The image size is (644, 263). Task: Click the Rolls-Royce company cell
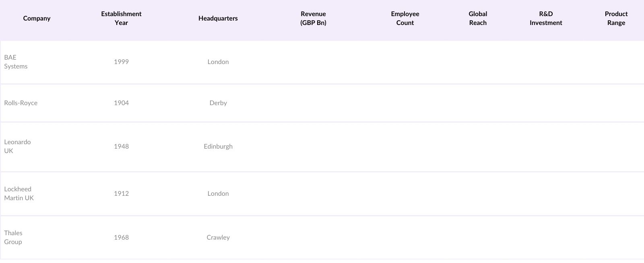[21, 103]
